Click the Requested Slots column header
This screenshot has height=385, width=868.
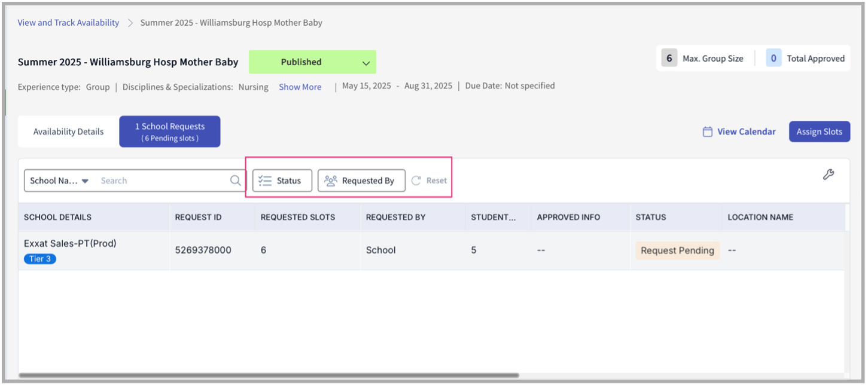coord(298,217)
